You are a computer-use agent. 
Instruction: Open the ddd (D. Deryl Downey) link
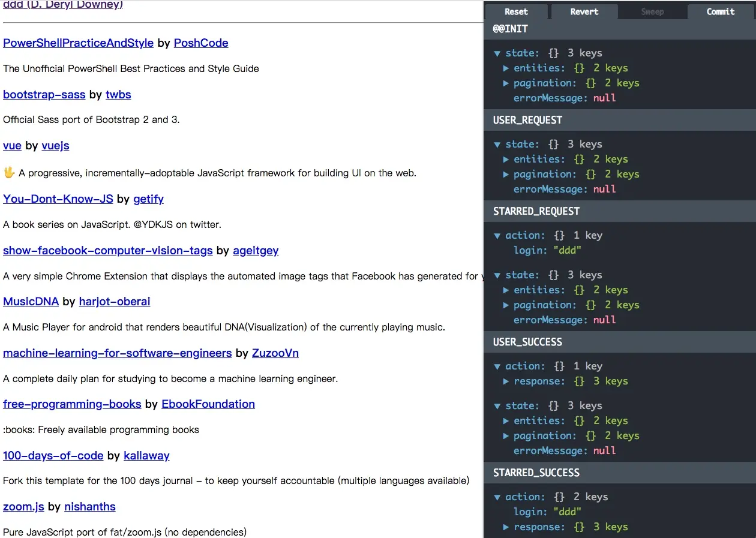(x=63, y=5)
